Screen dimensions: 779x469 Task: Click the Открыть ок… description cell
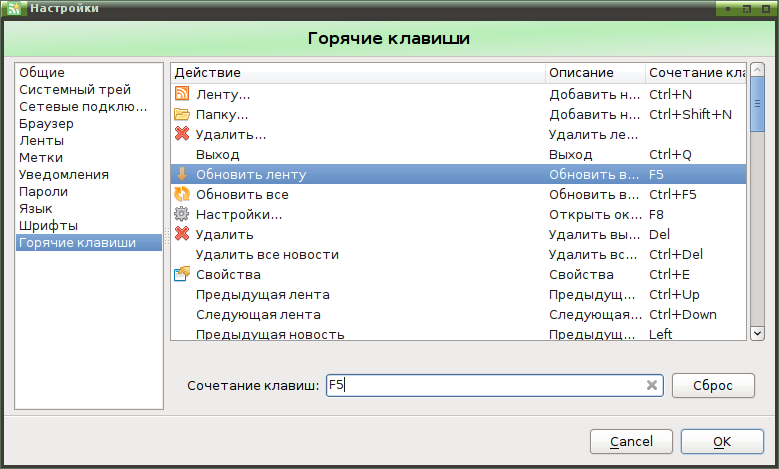(x=595, y=214)
